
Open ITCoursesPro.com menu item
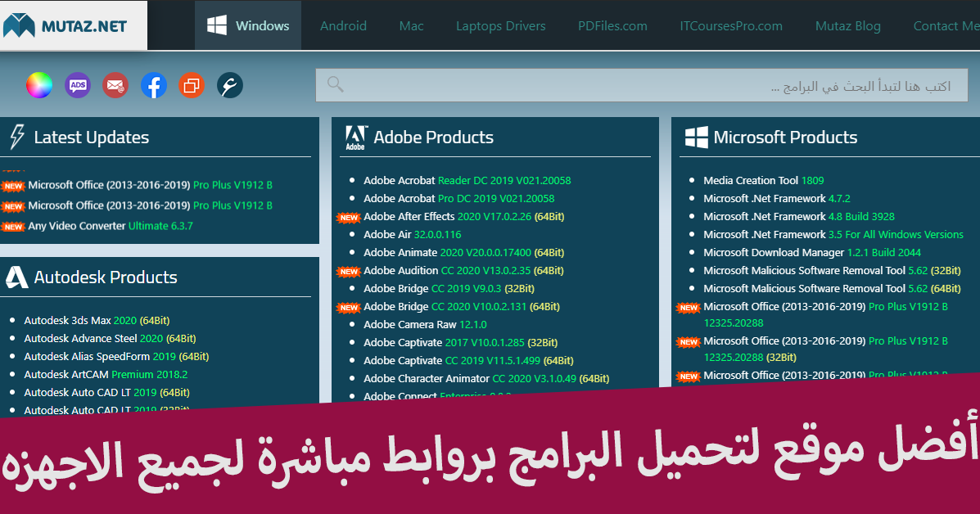point(731,25)
